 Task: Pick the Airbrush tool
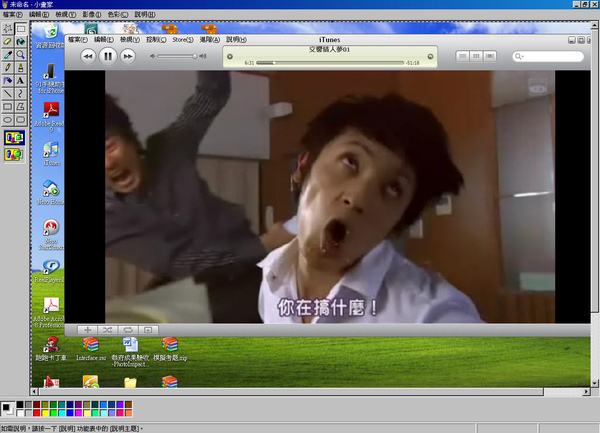point(7,80)
